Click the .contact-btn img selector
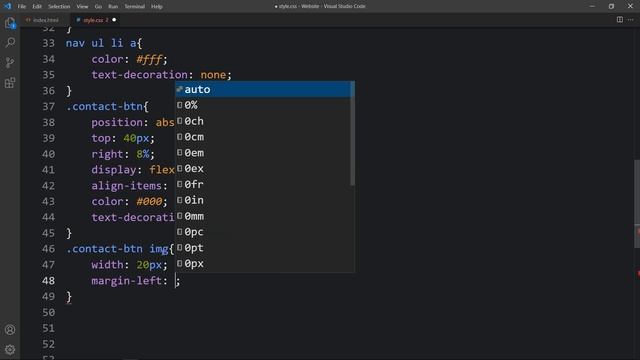The image size is (640, 360). coord(117,249)
